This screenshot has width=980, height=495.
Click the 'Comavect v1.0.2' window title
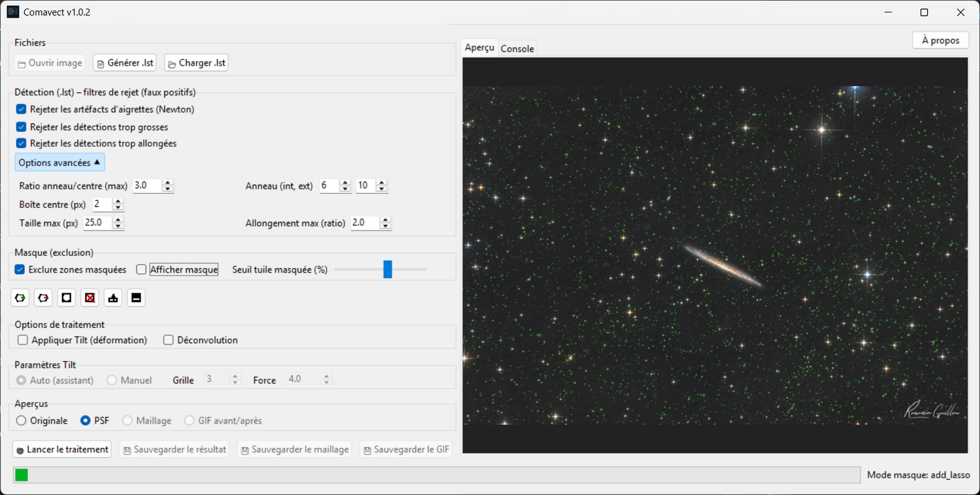pyautogui.click(x=57, y=12)
